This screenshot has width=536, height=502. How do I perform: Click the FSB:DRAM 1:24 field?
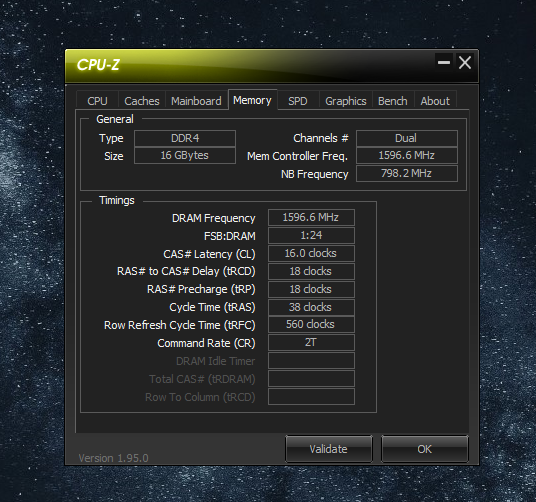(x=311, y=235)
